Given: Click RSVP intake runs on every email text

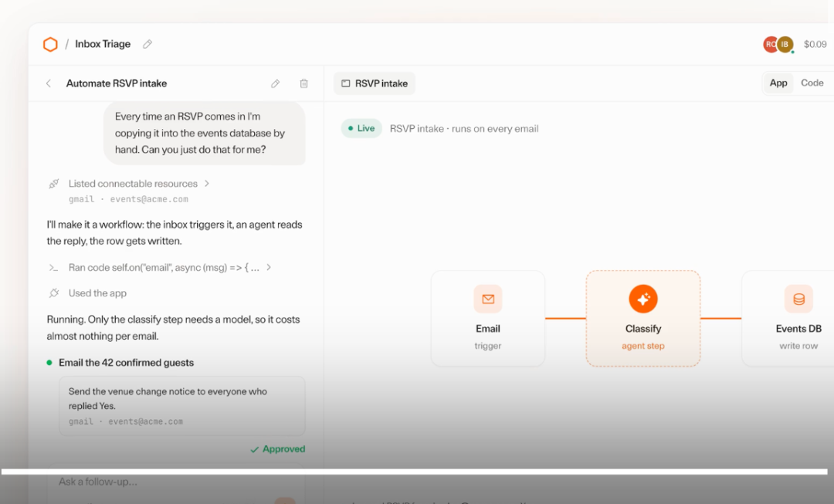Looking at the screenshot, I should [464, 129].
